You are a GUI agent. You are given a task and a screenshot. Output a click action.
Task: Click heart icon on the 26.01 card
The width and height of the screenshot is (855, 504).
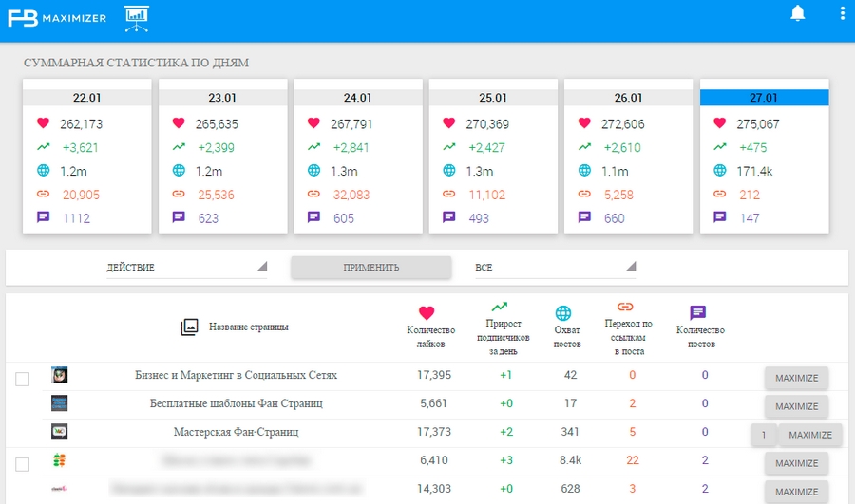[584, 123]
